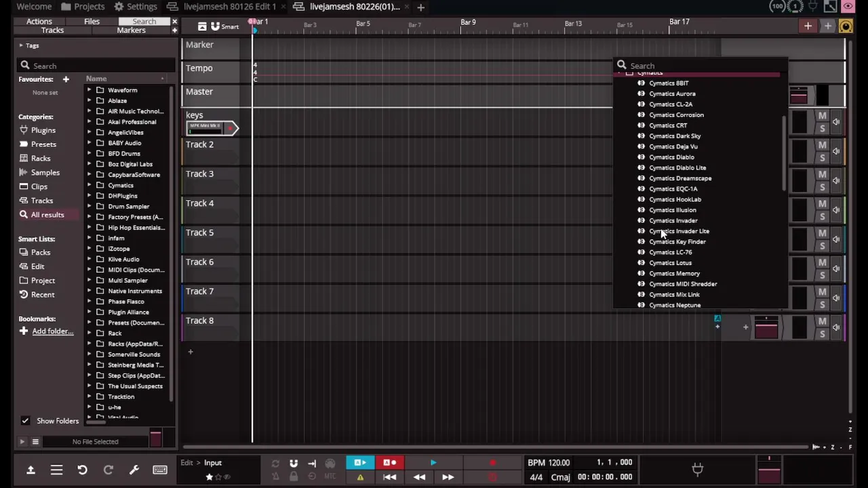The height and width of the screenshot is (488, 868).
Task: Expand the BFD Drums folder arrow
Action: pyautogui.click(x=90, y=153)
